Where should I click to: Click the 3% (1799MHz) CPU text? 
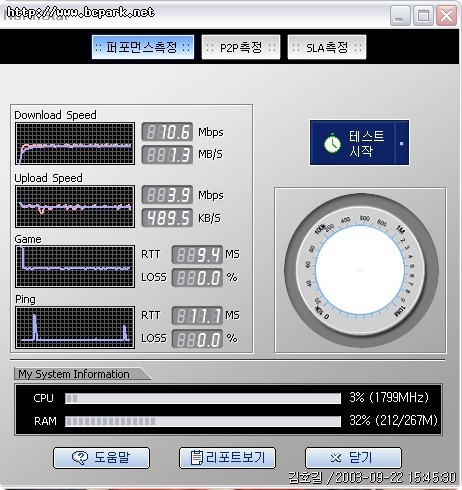(x=389, y=397)
